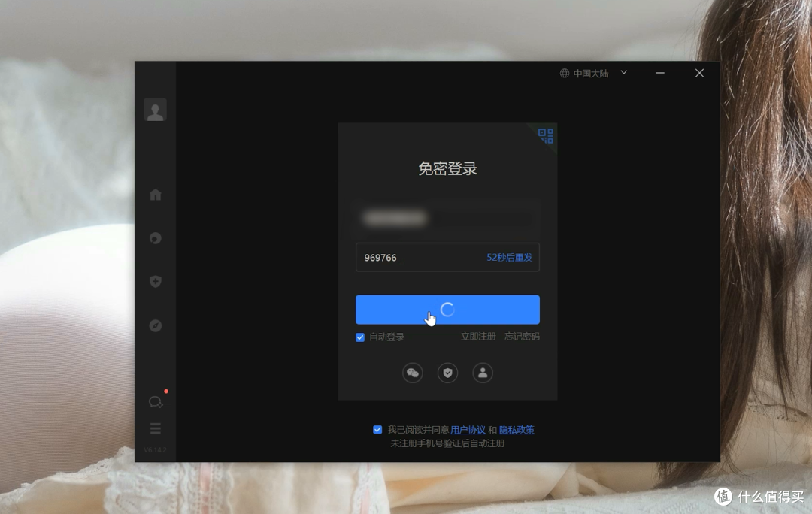
Task: Open the 忘记密码 link
Action: pyautogui.click(x=522, y=337)
